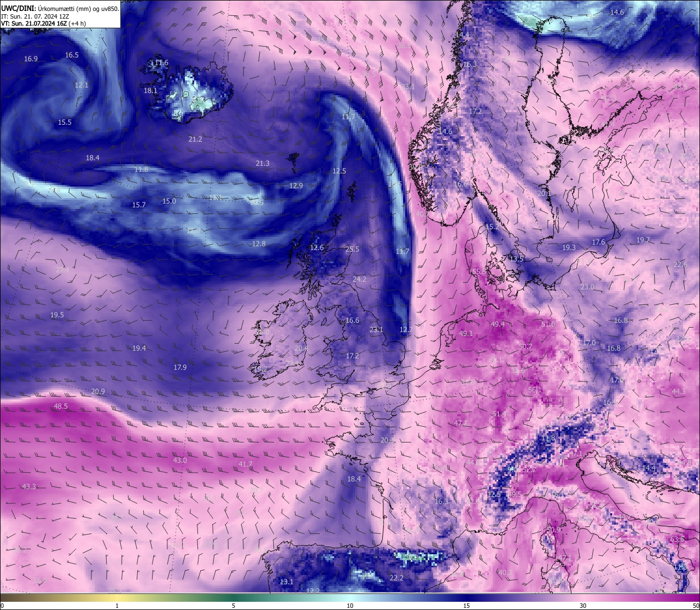The width and height of the screenshot is (700, 610).
Task: Click the 49.4 value label
Action: pos(498,324)
